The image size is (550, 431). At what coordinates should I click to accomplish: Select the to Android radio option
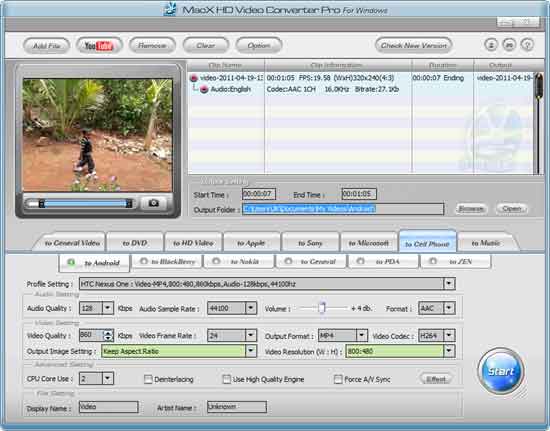point(71,262)
